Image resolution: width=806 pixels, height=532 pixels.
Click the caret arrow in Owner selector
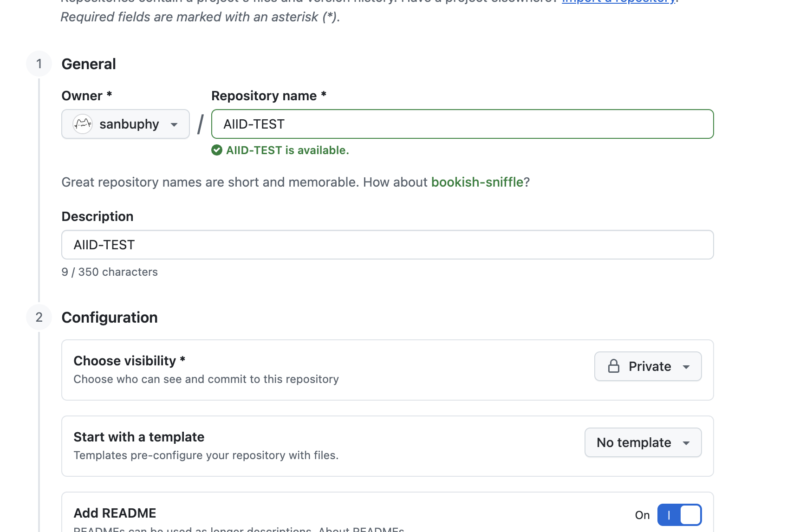coord(174,124)
